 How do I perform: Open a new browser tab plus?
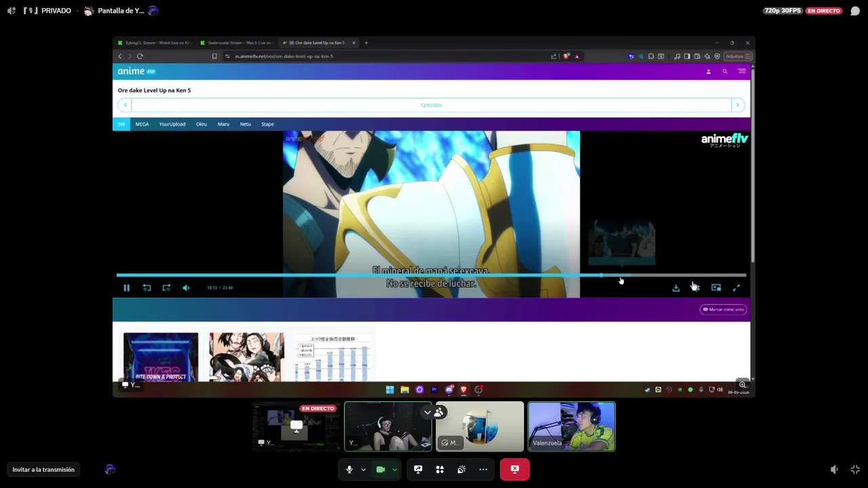[x=366, y=43]
